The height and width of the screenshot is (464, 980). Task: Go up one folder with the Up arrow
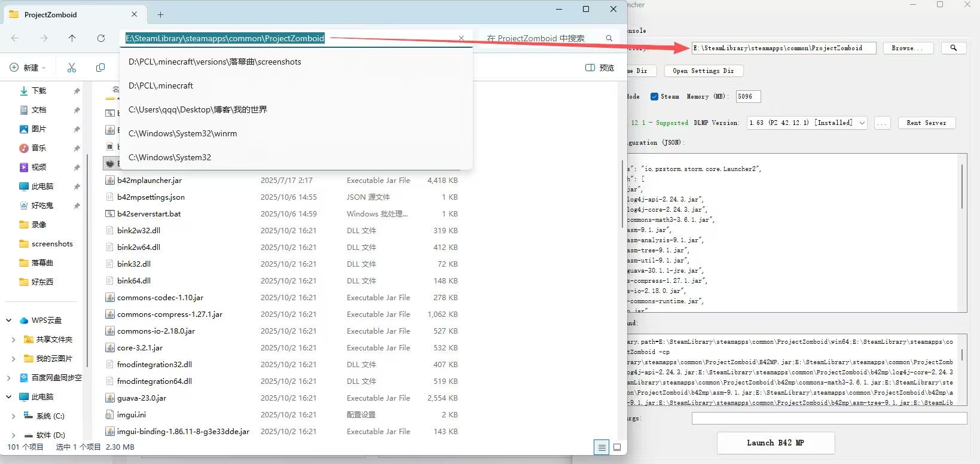(x=72, y=38)
